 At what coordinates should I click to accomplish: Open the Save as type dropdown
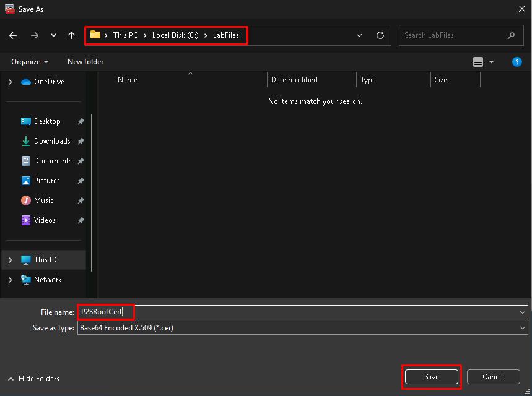(x=302, y=328)
